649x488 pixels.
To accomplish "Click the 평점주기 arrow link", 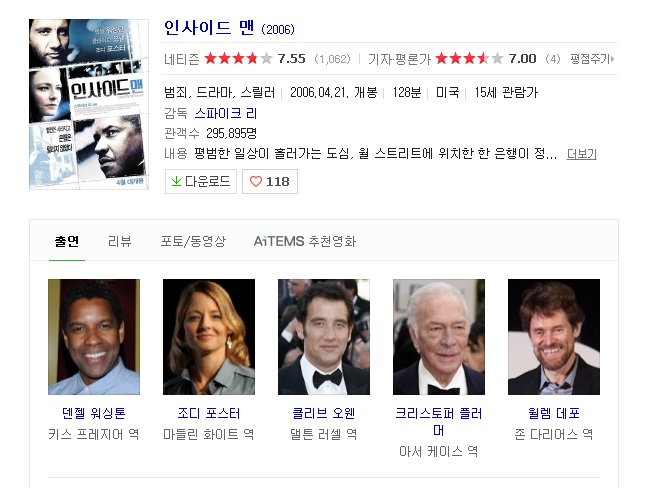I will (x=592, y=59).
